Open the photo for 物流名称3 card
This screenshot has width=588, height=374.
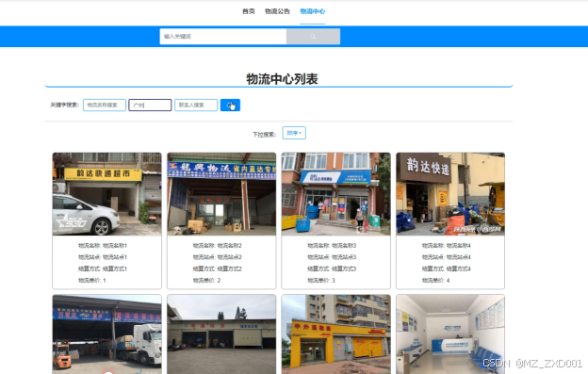336,194
